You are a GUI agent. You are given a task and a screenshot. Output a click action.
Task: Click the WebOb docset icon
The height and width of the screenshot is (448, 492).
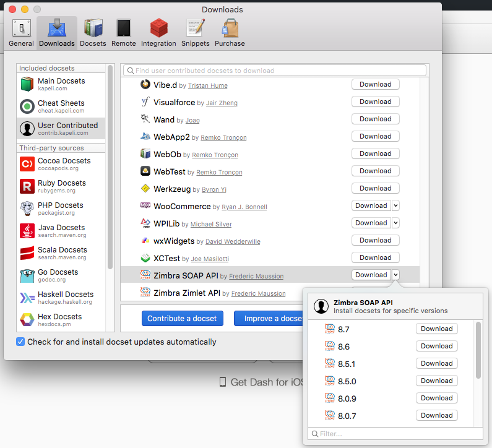145,153
